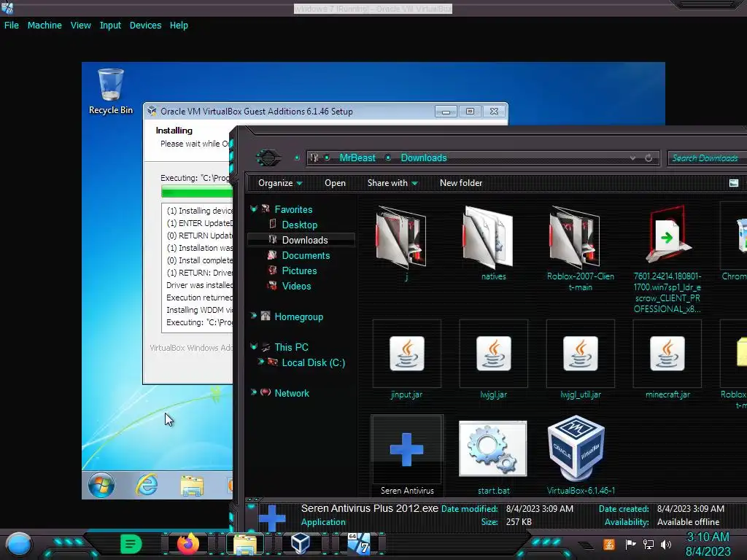Expand Local Disk (C:) node
The image size is (747, 560).
tap(260, 362)
